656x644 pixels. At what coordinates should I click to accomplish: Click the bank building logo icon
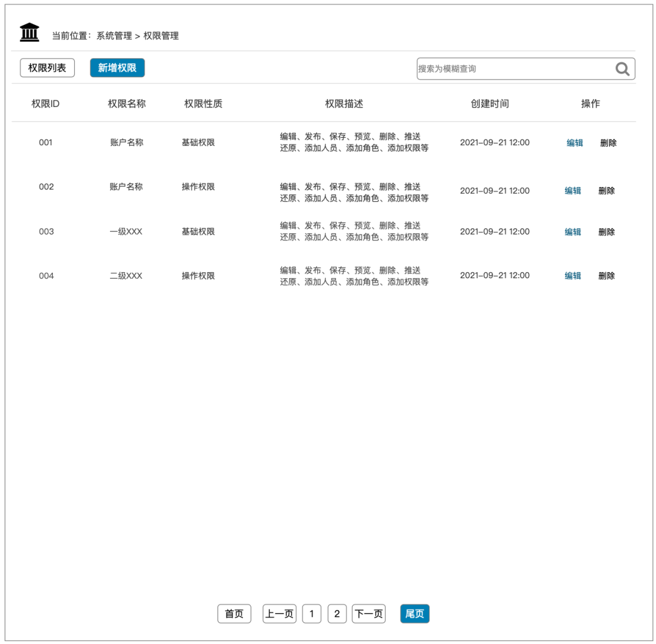pos(29,32)
